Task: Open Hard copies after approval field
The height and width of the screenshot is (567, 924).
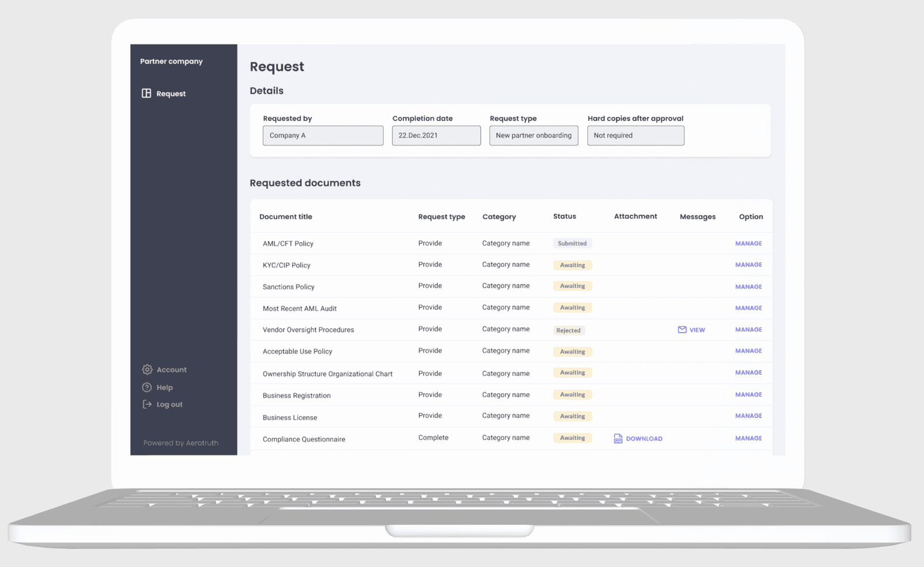Action: [635, 136]
